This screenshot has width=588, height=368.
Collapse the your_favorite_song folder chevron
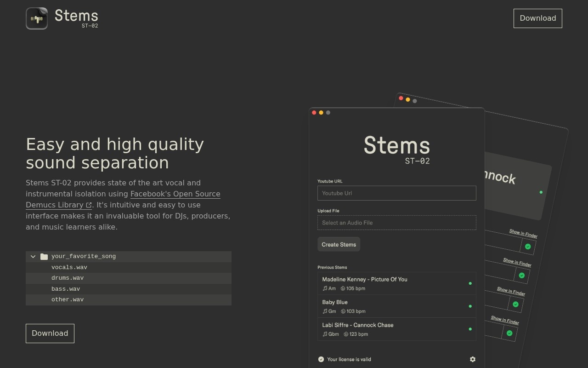[x=33, y=257]
